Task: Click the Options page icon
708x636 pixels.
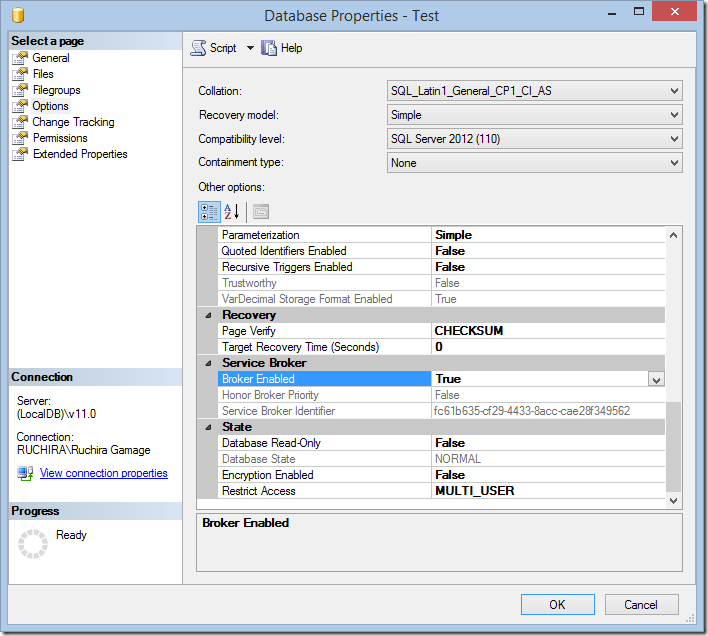Action: point(20,106)
